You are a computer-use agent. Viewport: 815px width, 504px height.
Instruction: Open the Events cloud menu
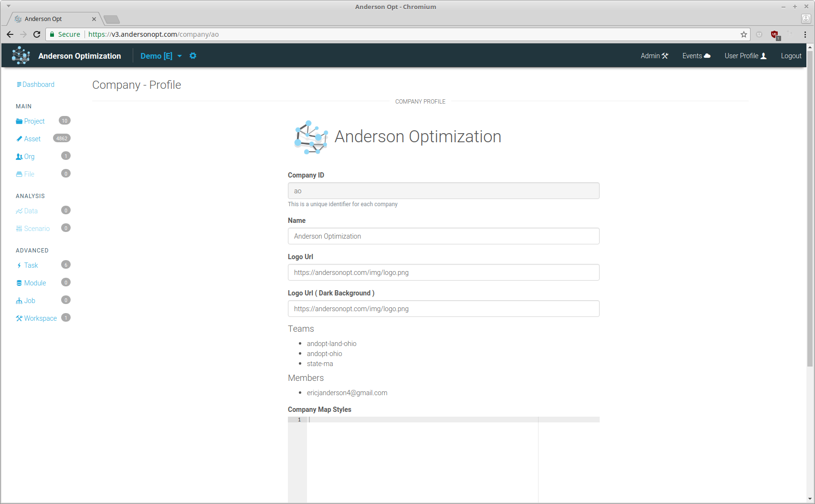[696, 56]
